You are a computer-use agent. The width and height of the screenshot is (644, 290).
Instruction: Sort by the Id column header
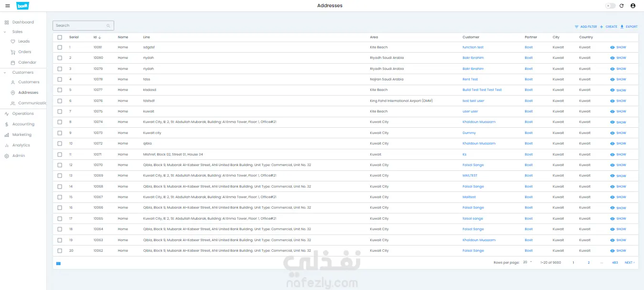point(97,37)
